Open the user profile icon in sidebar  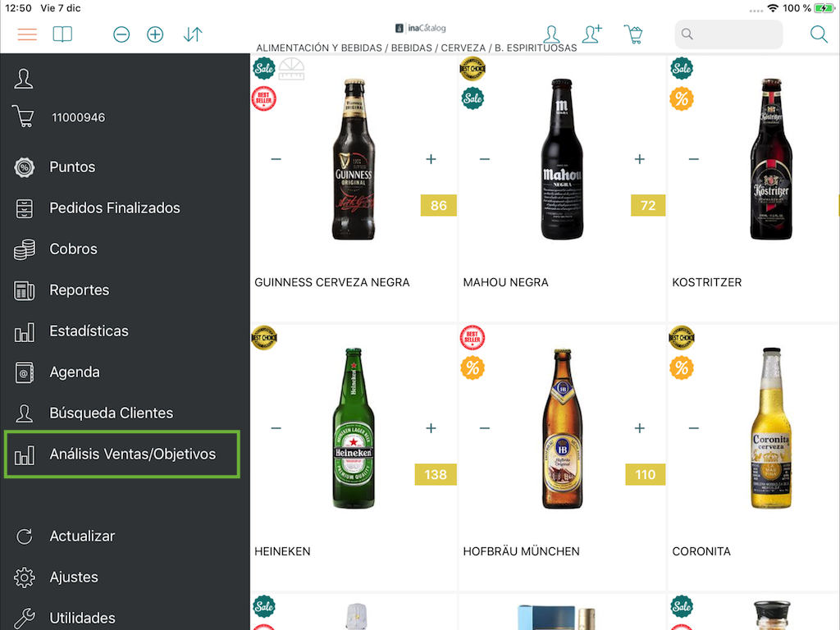pyautogui.click(x=24, y=79)
